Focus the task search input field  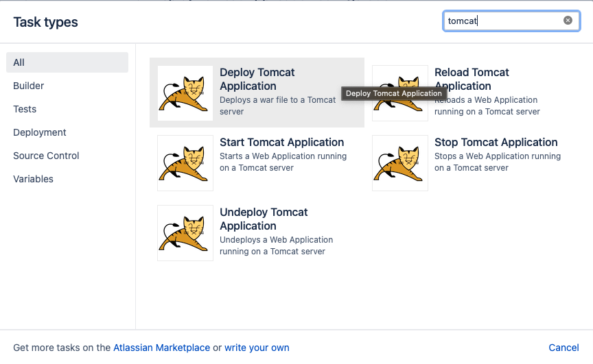pos(511,21)
